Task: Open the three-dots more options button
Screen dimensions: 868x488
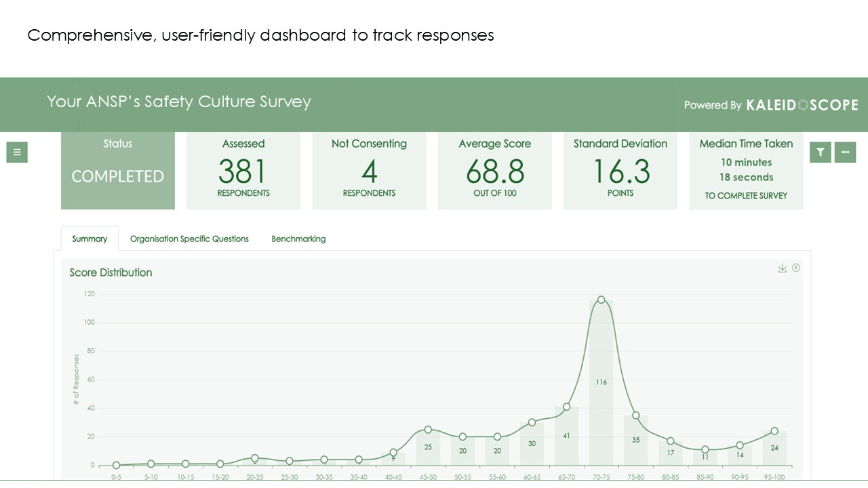Action: tap(845, 152)
